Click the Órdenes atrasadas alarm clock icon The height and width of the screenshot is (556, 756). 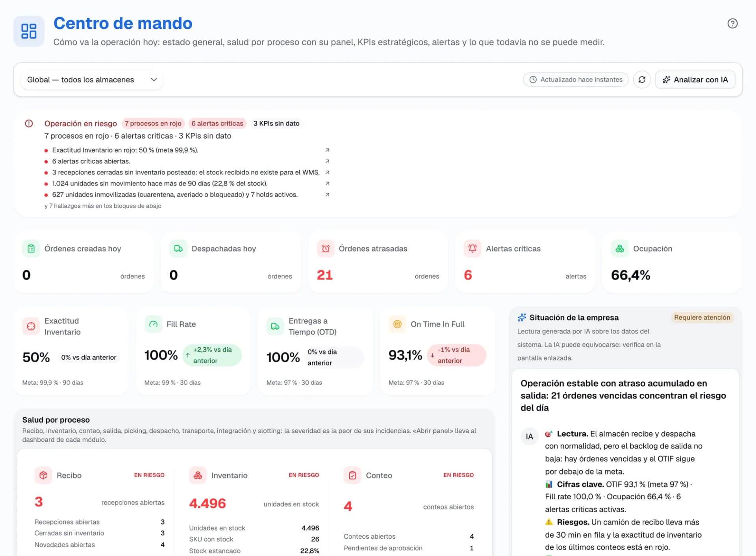(x=326, y=249)
